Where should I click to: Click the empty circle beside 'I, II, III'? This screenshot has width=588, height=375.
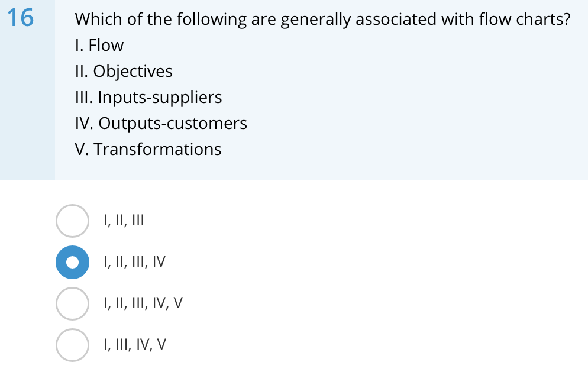pyautogui.click(x=72, y=221)
